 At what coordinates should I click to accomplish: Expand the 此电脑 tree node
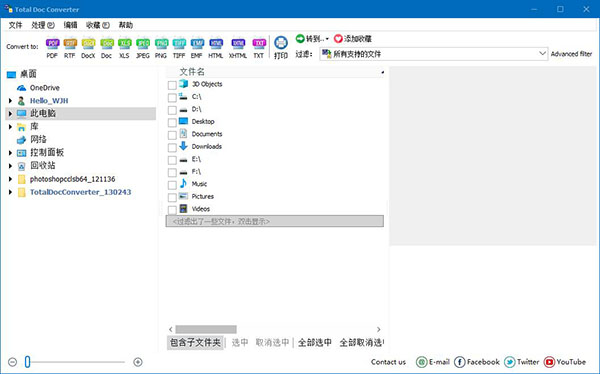tap(10, 114)
